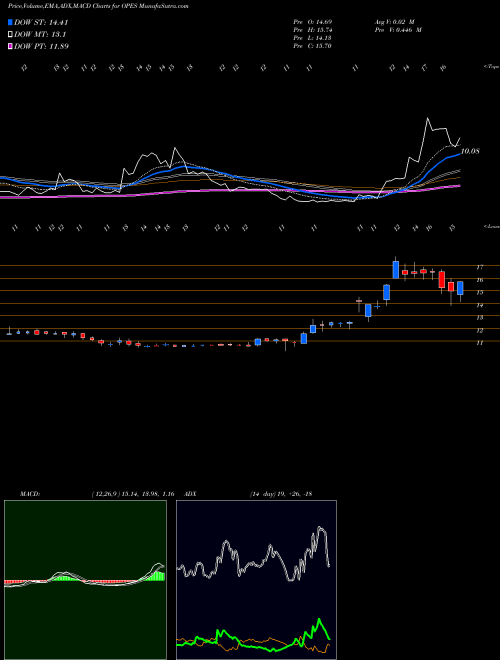Viewport: 500px width, 660px height.
Task: Click the price axis label 17
Action: click(479, 267)
